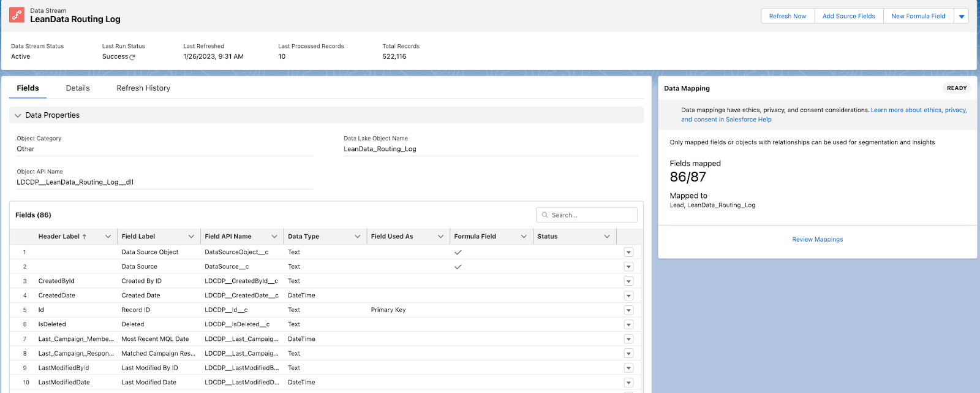The width and height of the screenshot is (980, 393).
Task: Open Field API Name column menu chevron
Action: pos(274,237)
